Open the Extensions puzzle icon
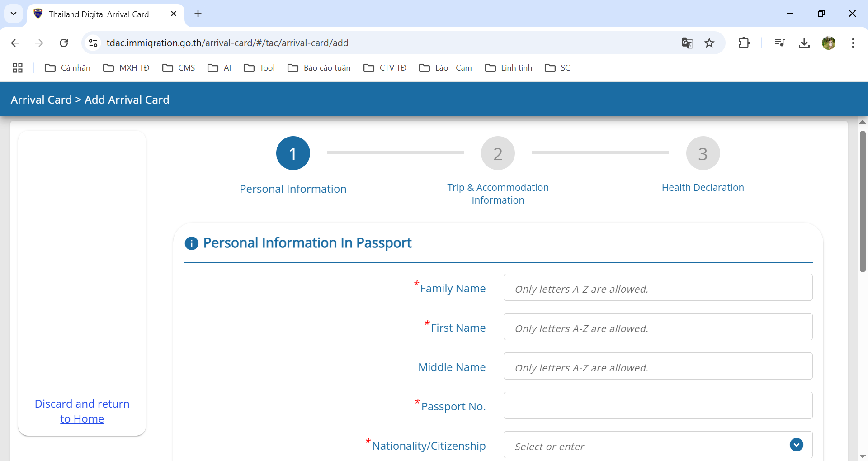Image resolution: width=868 pixels, height=461 pixels. pyautogui.click(x=744, y=43)
